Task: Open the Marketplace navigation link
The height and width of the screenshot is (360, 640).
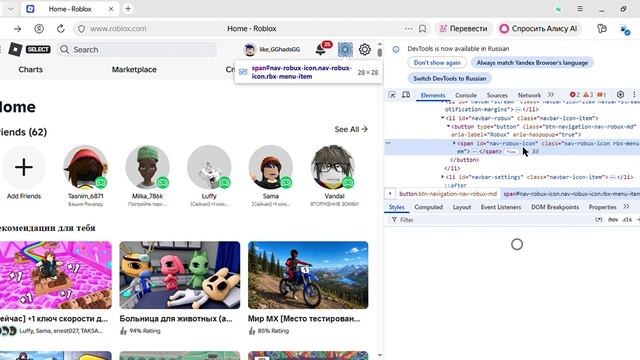Action: (x=134, y=69)
